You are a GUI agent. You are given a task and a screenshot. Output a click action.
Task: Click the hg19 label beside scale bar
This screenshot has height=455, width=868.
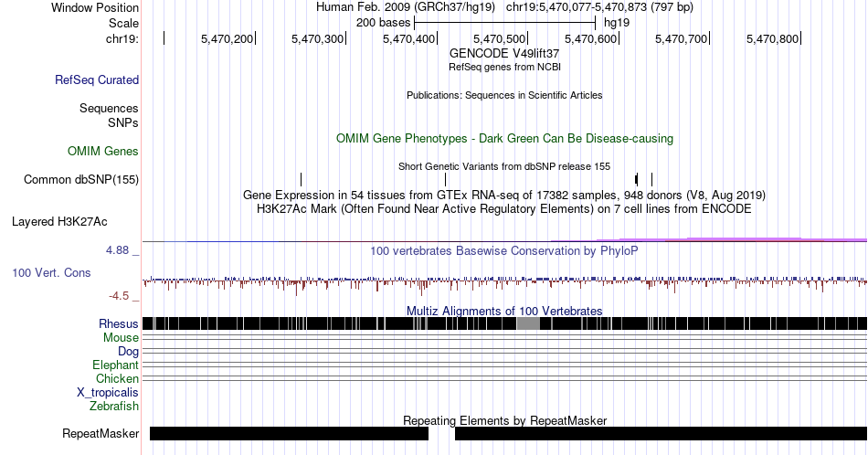click(x=616, y=23)
